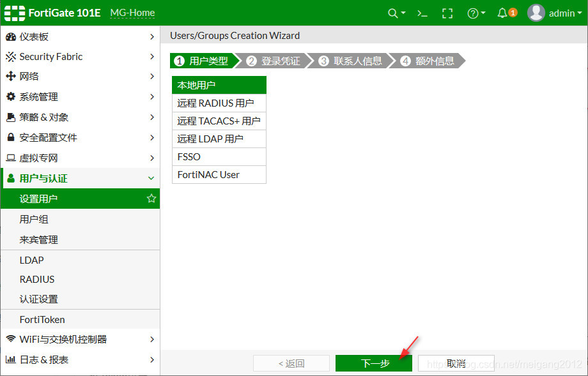The image size is (588, 376).
Task: Open the 设置用户 menu item
Action: tap(81, 199)
